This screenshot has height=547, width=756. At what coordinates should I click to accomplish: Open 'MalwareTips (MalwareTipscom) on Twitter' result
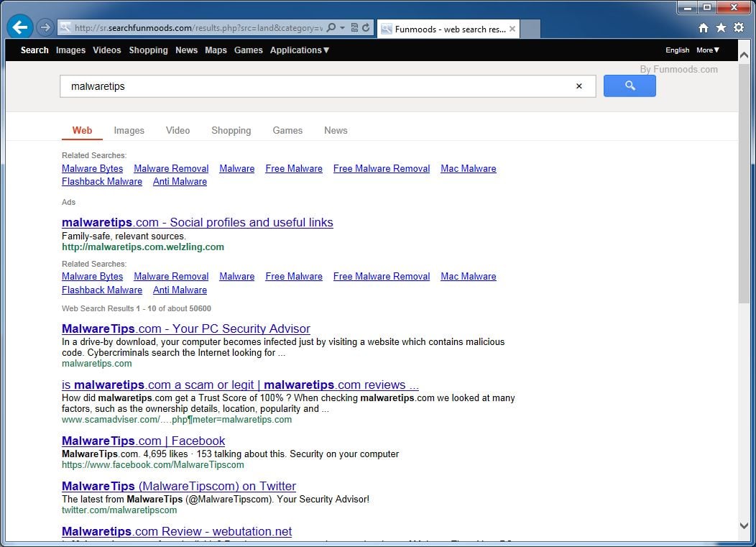click(x=179, y=486)
